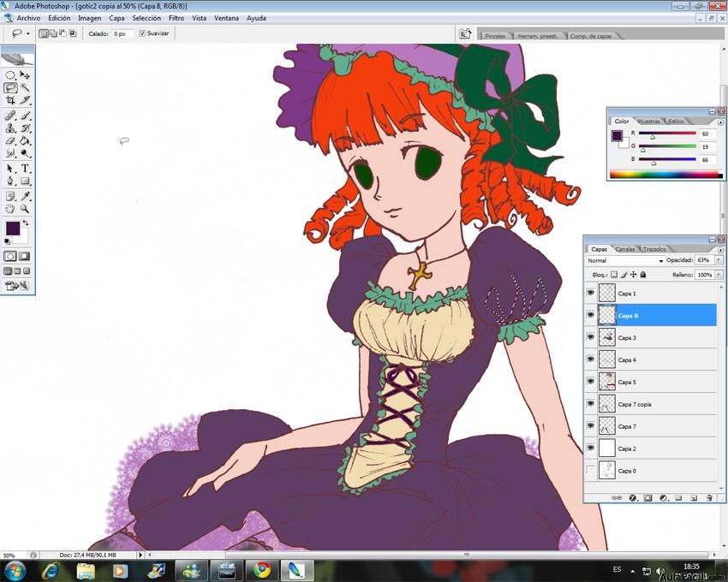Select the Healing Brush tool
Image resolution: width=728 pixels, height=582 pixels.
(10, 116)
